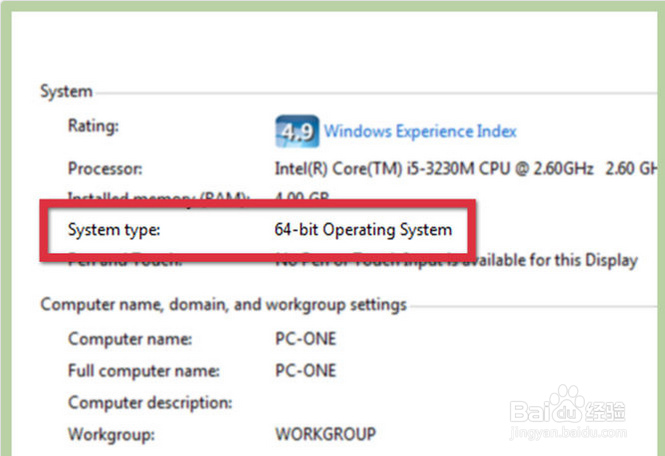This screenshot has height=456, width=665.
Task: Click the Computer name: label
Action: click(x=130, y=339)
